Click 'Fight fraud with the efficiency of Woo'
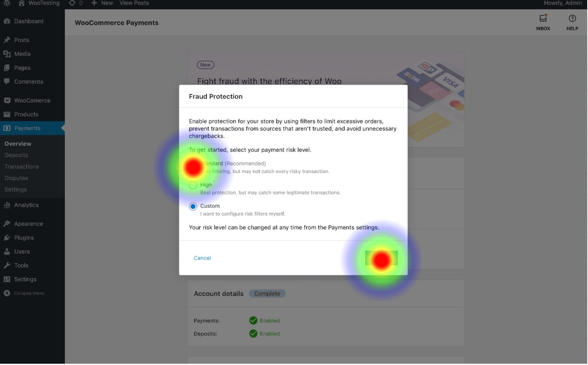The width and height of the screenshot is (588, 365). (x=269, y=81)
